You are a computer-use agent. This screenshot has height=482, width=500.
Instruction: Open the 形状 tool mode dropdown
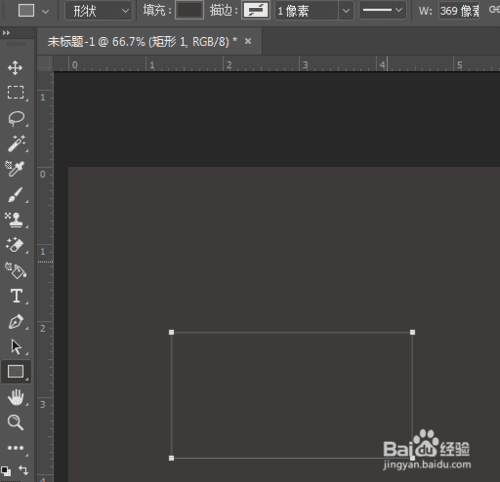[98, 11]
